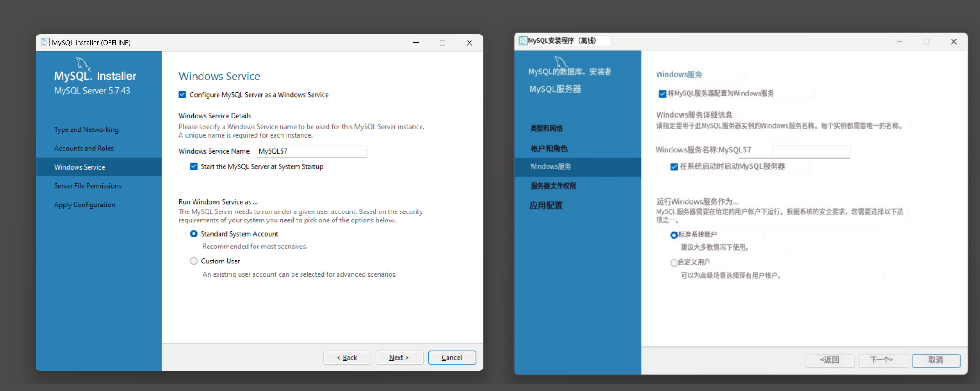This screenshot has width=980, height=391.
Task: Click the 下一个> button
Action: pyautogui.click(x=882, y=360)
